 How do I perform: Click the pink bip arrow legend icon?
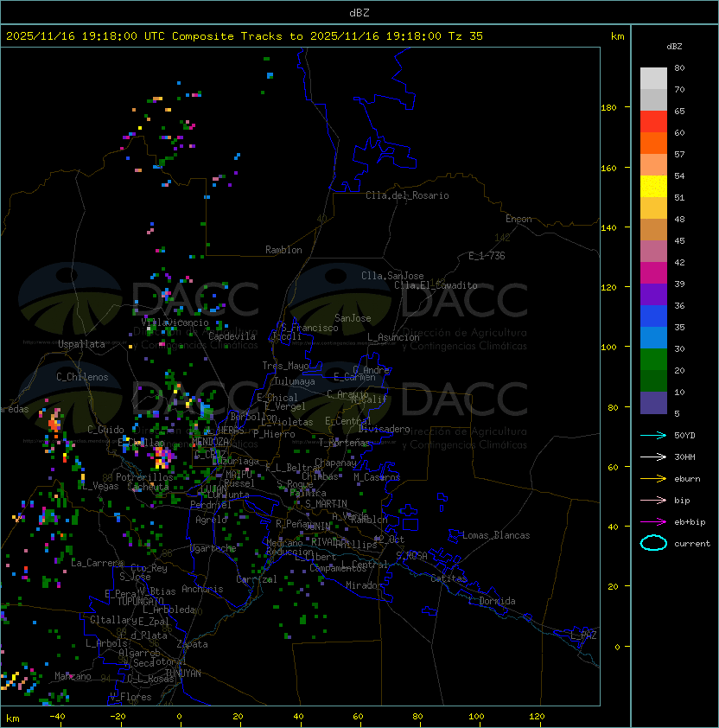tap(653, 500)
